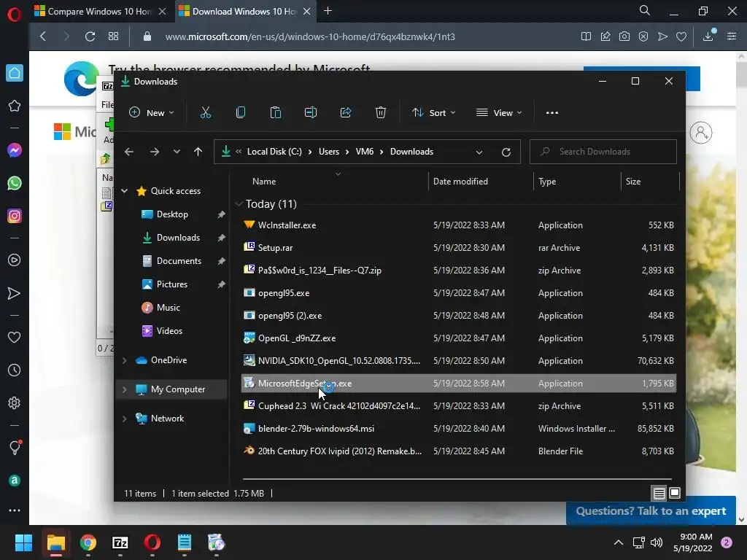Click Local Disk (C:) breadcrumb
Screen dimensions: 747x560
274,152
